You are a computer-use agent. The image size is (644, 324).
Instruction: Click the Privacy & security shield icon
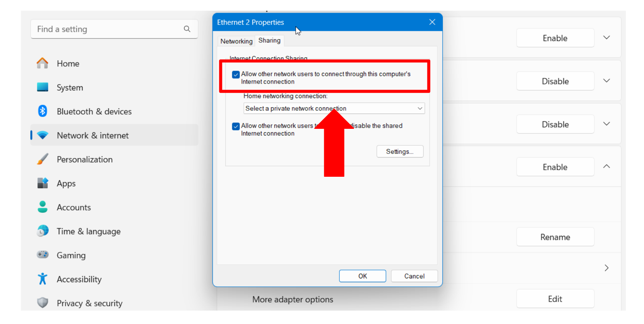(x=42, y=303)
